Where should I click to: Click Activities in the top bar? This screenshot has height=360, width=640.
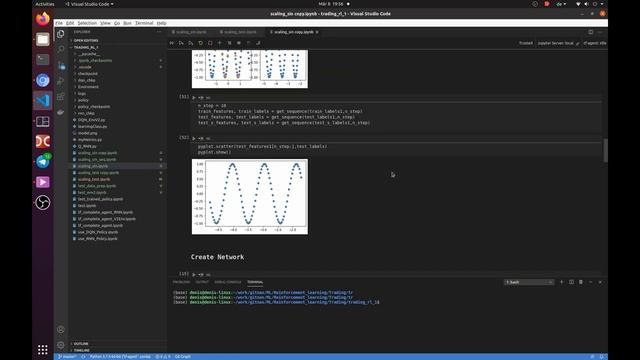pos(45,4)
